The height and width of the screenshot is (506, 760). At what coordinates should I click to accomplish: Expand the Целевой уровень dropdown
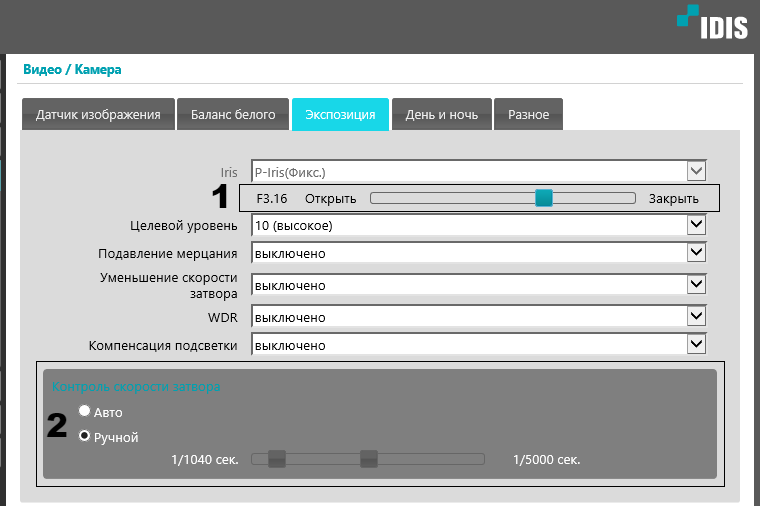[x=480, y=225]
